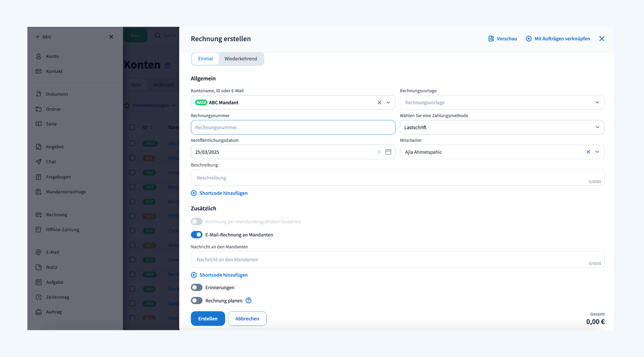The width and height of the screenshot is (644, 357).
Task: Click the help icon next to Rechnung planen
Action: point(248,300)
